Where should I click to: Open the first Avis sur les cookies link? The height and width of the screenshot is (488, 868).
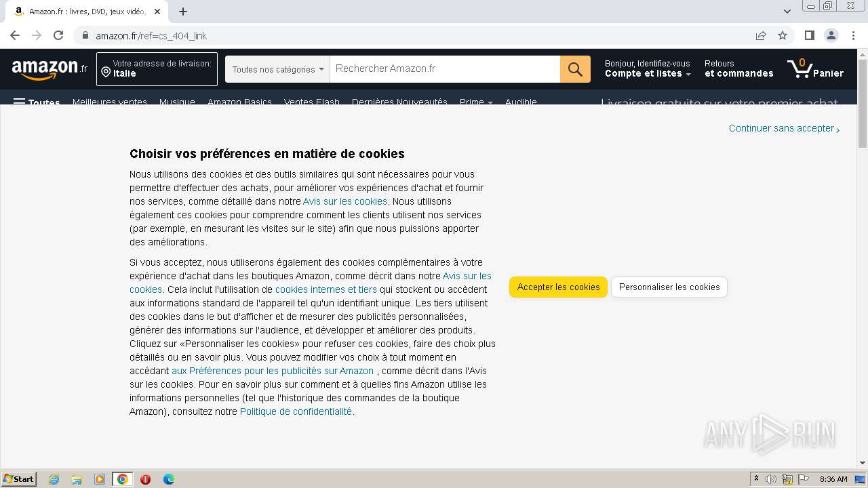tap(345, 201)
